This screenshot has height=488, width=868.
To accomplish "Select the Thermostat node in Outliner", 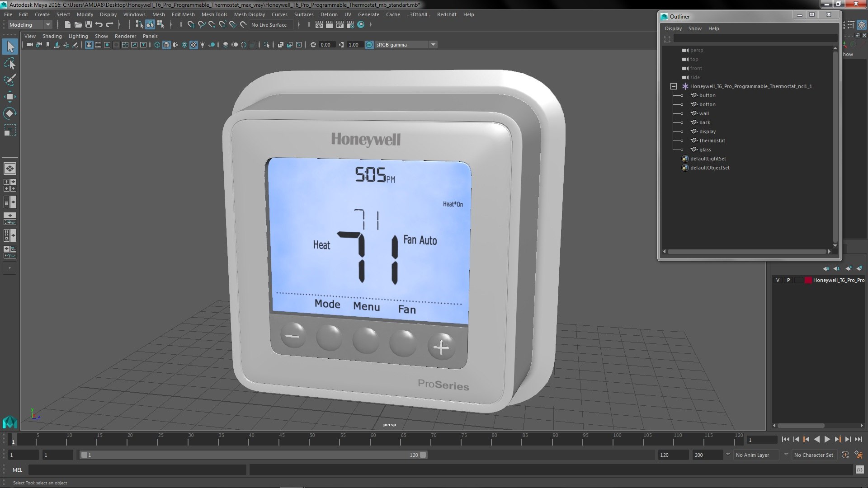I will [x=712, y=141].
